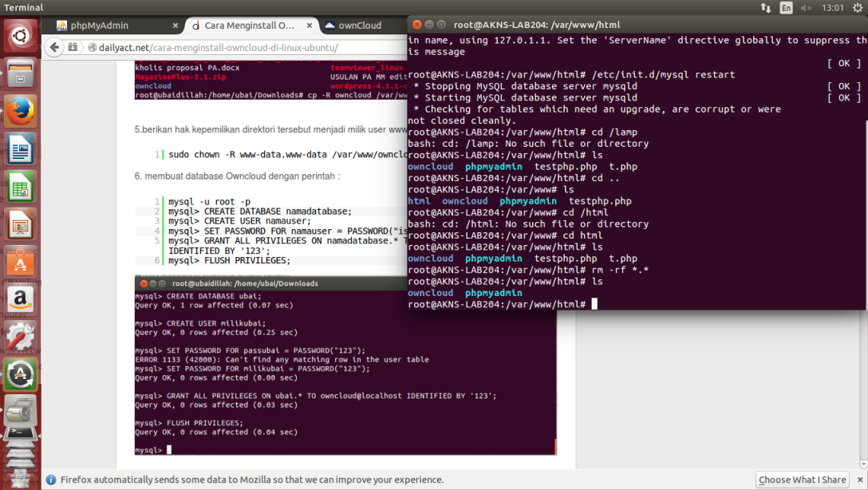The width and height of the screenshot is (868, 490).
Task: Click 'bash: cd: /html: No such file' line
Action: point(528,223)
